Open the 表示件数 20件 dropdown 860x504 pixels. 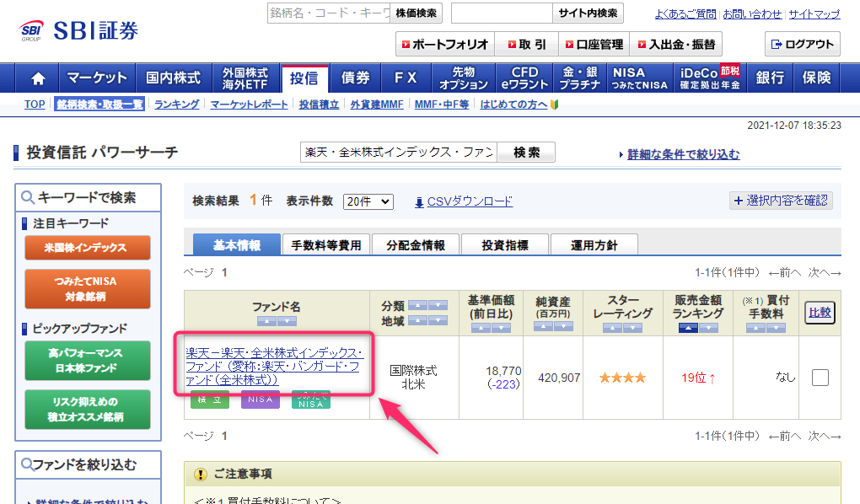point(368,201)
